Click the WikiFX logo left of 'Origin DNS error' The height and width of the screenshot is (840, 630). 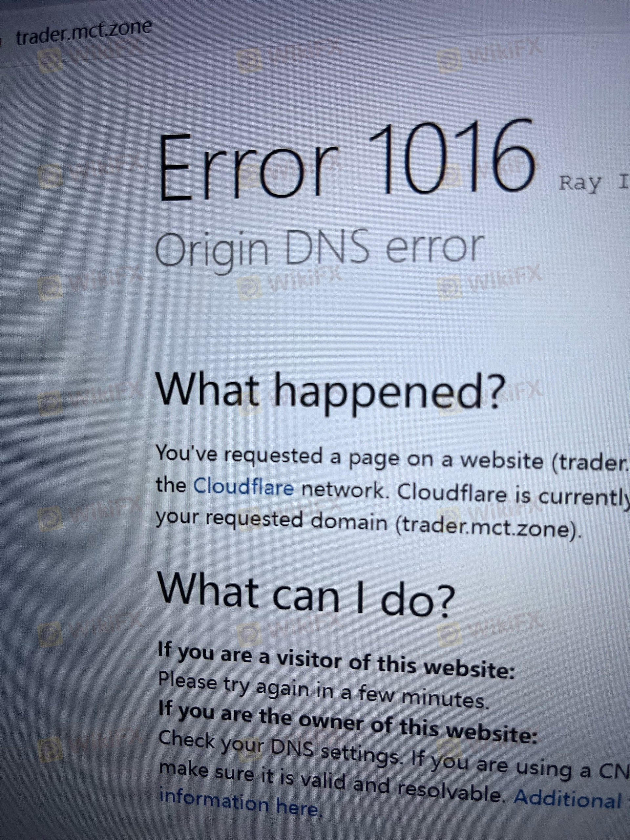pyautogui.click(x=90, y=283)
